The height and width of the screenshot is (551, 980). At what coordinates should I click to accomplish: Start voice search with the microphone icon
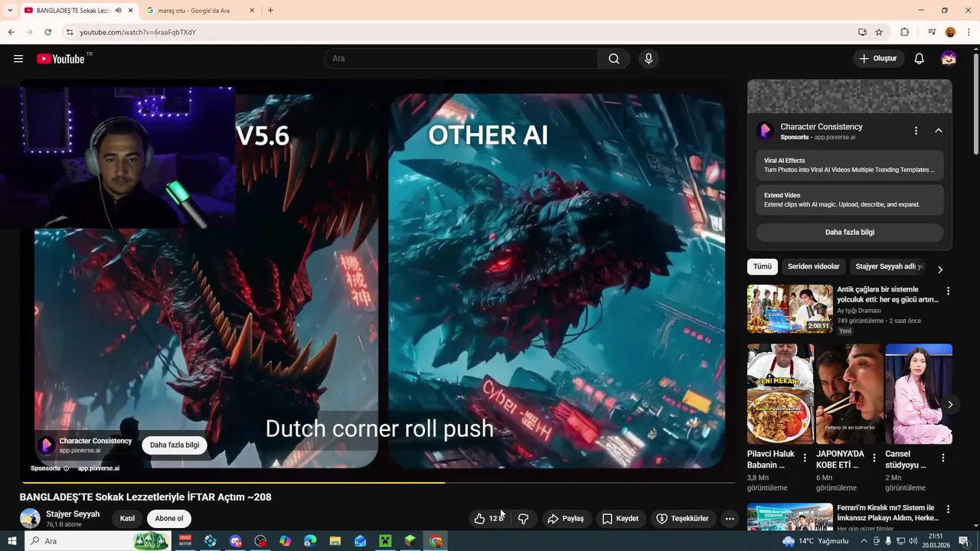(648, 59)
